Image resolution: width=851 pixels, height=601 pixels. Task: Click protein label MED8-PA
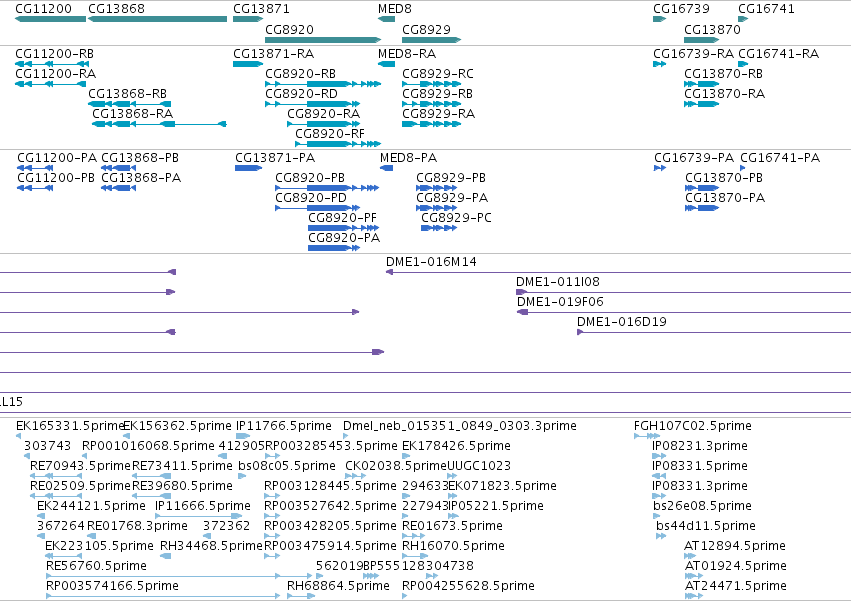tap(409, 158)
